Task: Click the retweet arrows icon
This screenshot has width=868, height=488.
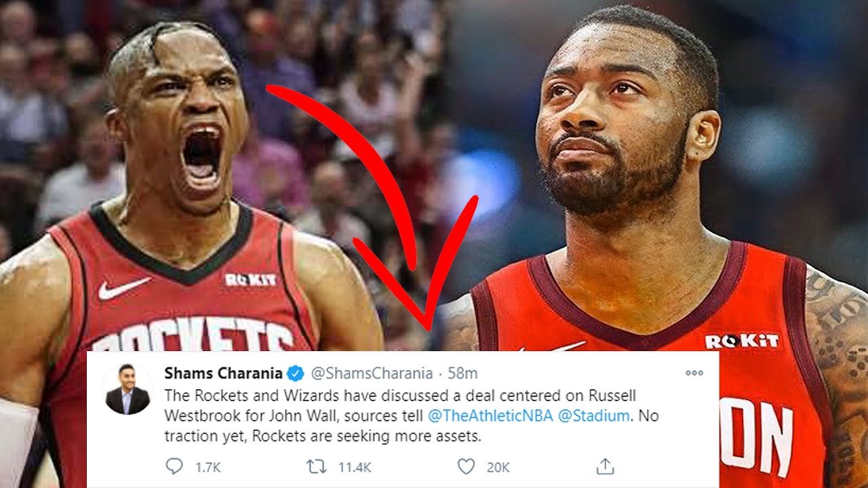Action: [315, 466]
